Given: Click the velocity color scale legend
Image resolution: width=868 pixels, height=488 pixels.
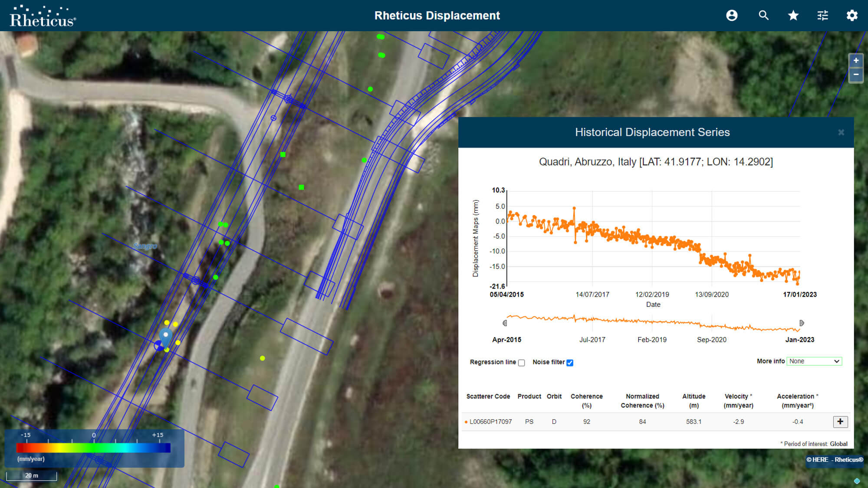Looking at the screenshot, I should click(93, 448).
